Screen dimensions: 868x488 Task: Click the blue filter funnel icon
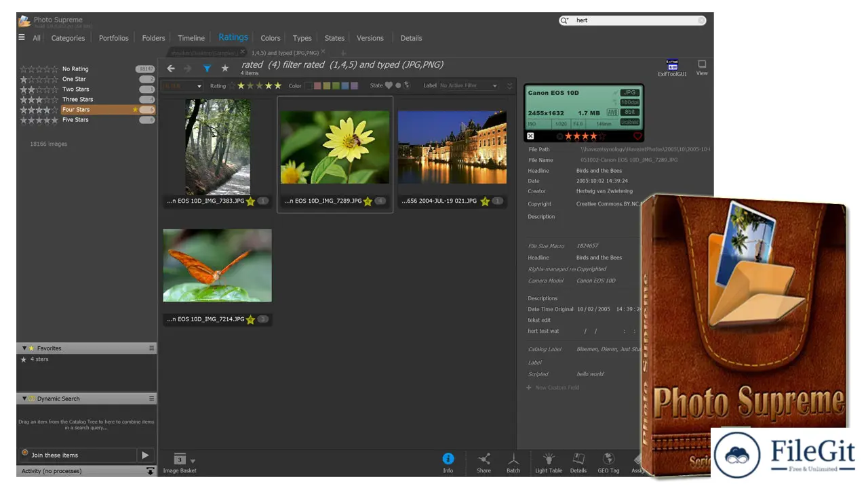pyautogui.click(x=207, y=68)
